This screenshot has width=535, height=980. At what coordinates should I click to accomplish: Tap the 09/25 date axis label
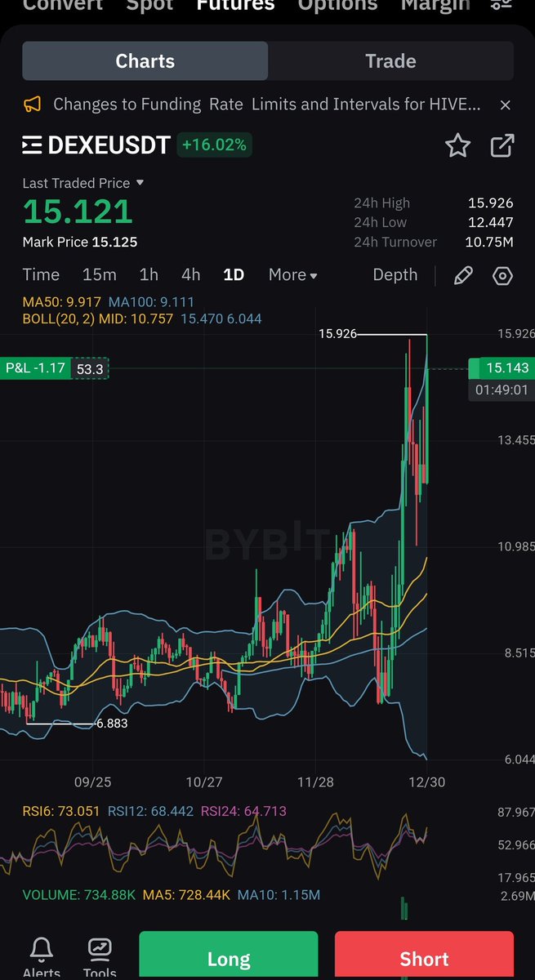click(92, 782)
